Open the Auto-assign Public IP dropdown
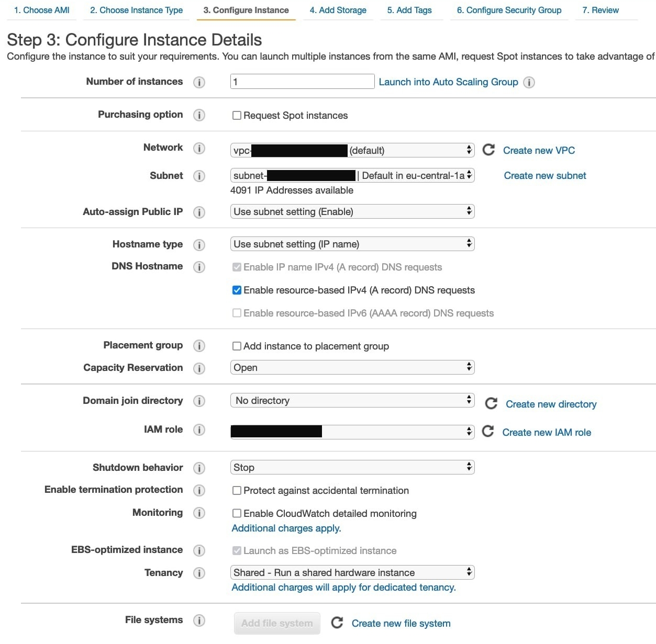Image resolution: width=656 pixels, height=644 pixels. pos(352,211)
